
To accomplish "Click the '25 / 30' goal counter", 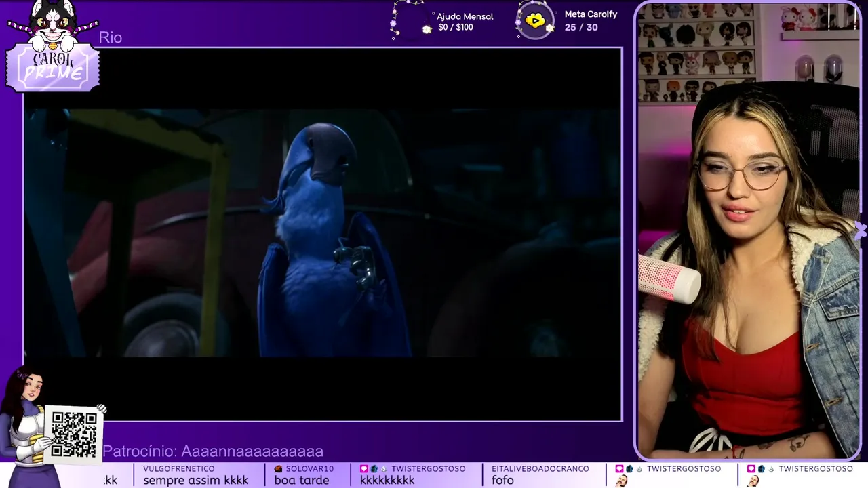I will point(581,27).
